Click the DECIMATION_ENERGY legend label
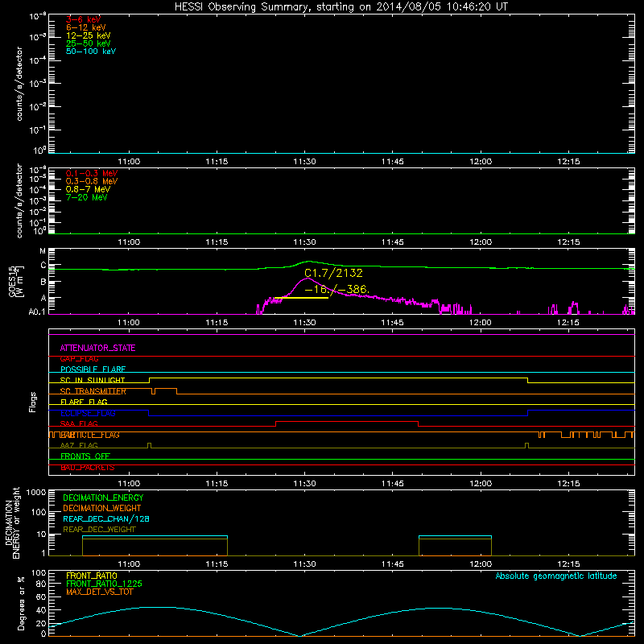This screenshot has height=644, width=644. coord(103,497)
